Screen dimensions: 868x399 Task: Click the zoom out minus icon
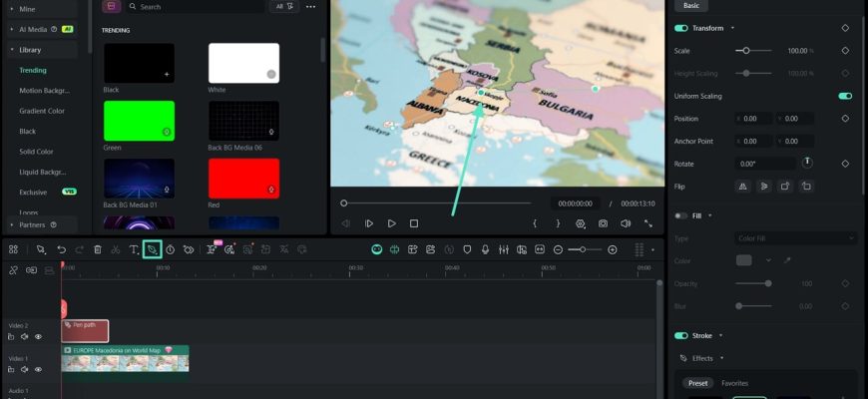coord(558,250)
